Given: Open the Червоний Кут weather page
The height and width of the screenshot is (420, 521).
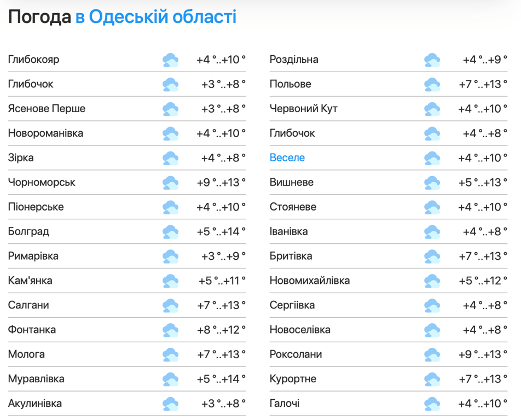Looking at the screenshot, I should (x=303, y=109).
